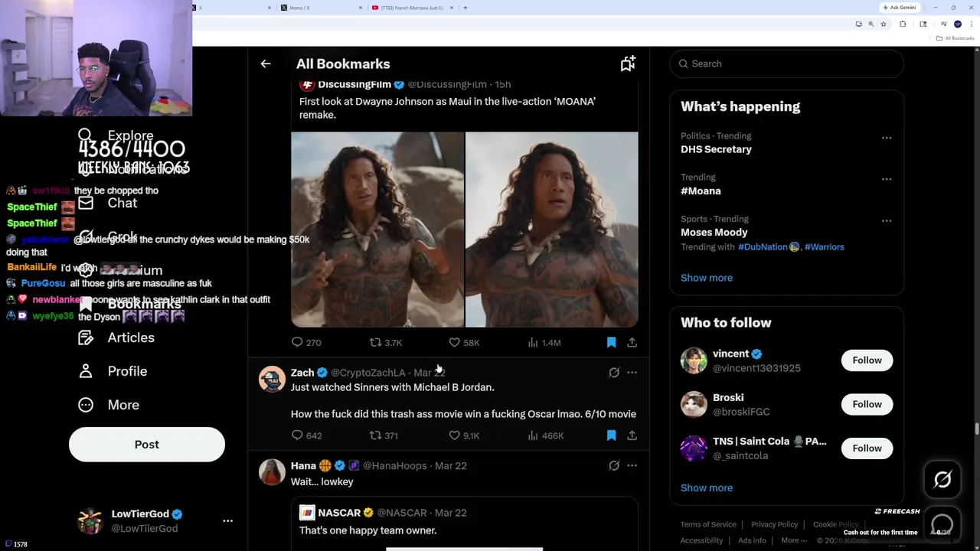
Task: Switch to the French Montana YouTube tab
Action: (411, 8)
